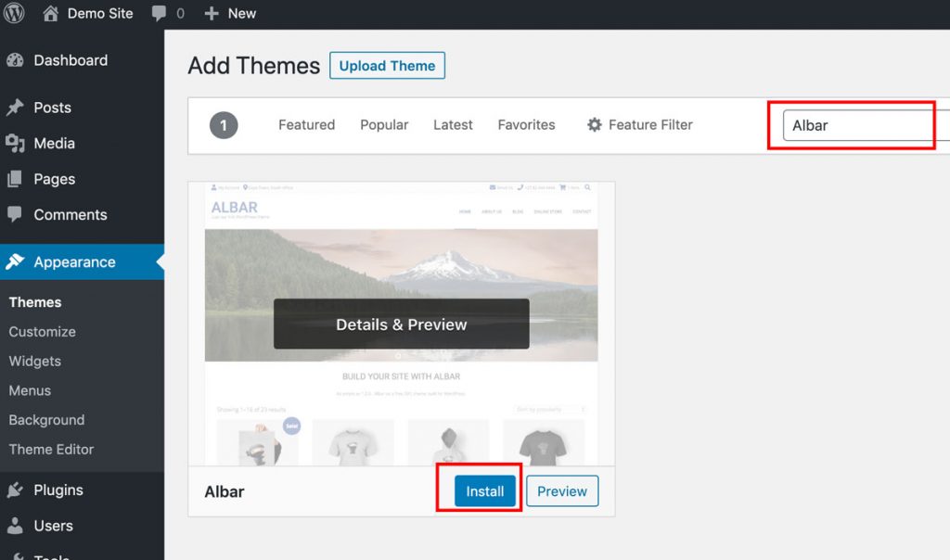Open the Media library icon

click(15, 144)
